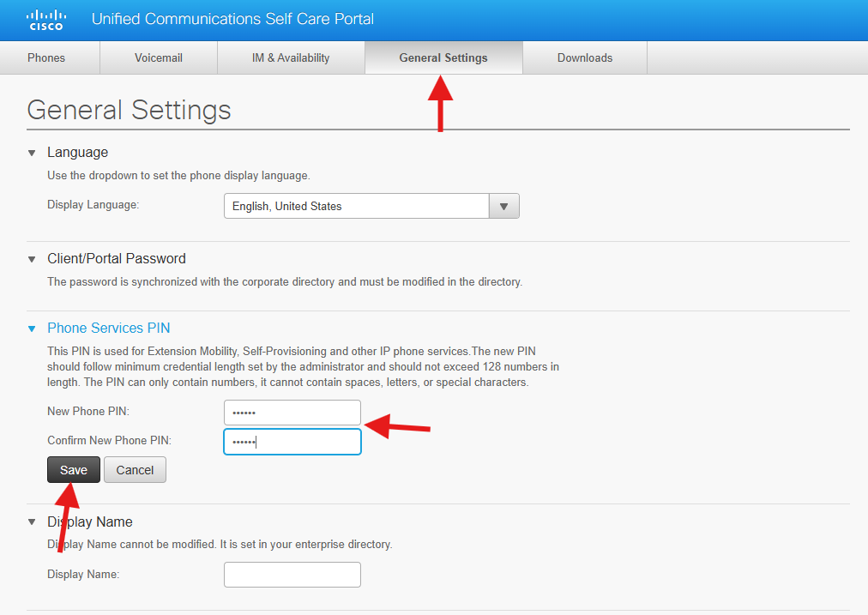Select the General Settings tab
The width and height of the screenshot is (868, 615).
point(443,57)
